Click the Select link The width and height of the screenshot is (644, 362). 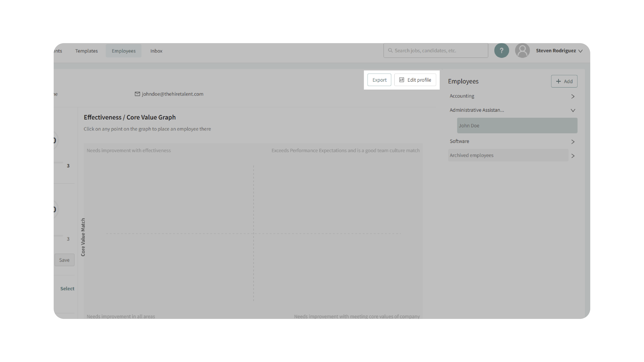click(x=67, y=288)
